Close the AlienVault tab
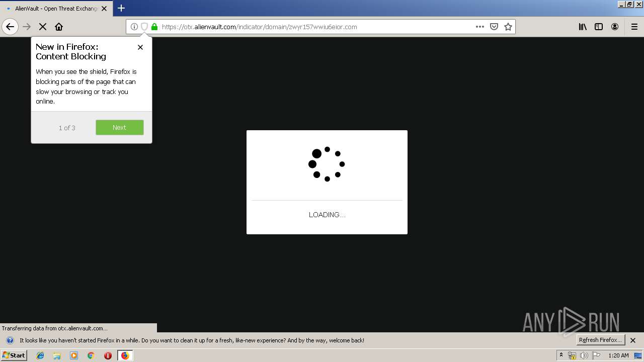This screenshot has height=362, width=644. [104, 9]
